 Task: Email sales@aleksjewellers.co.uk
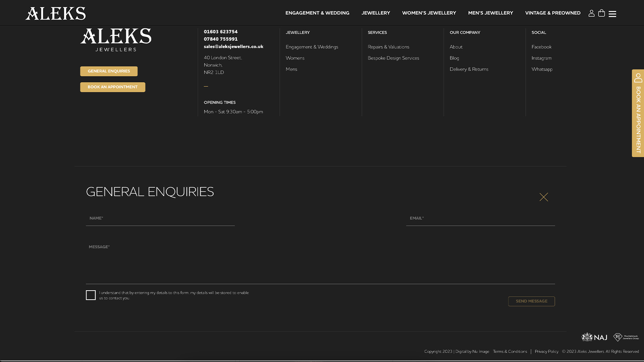tap(233, 47)
